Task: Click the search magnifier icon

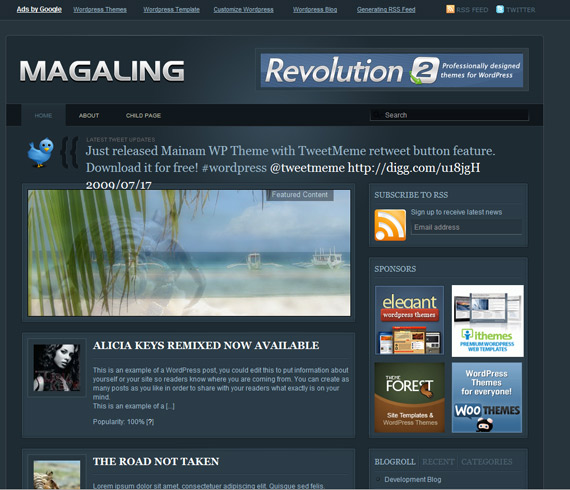Action: pyautogui.click(x=377, y=115)
